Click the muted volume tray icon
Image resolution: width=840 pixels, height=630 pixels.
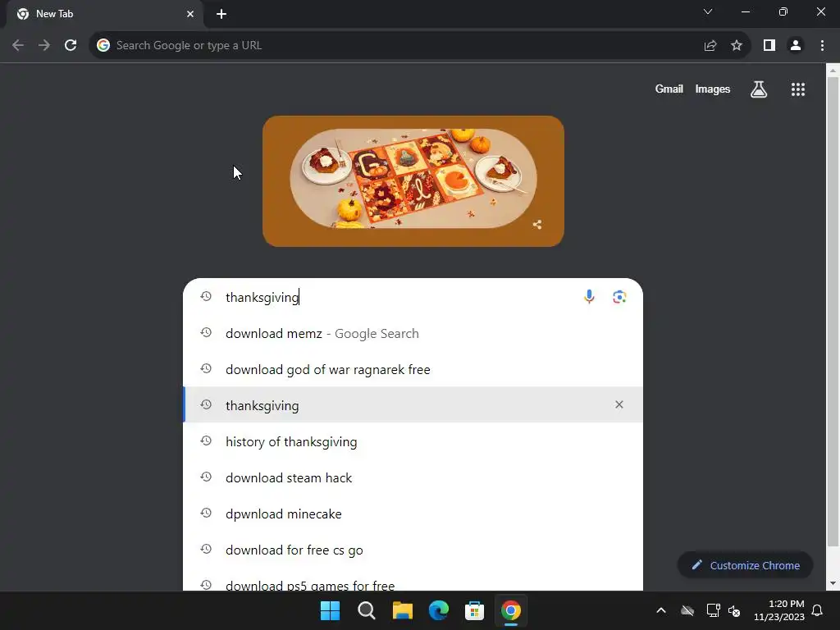[x=734, y=610]
